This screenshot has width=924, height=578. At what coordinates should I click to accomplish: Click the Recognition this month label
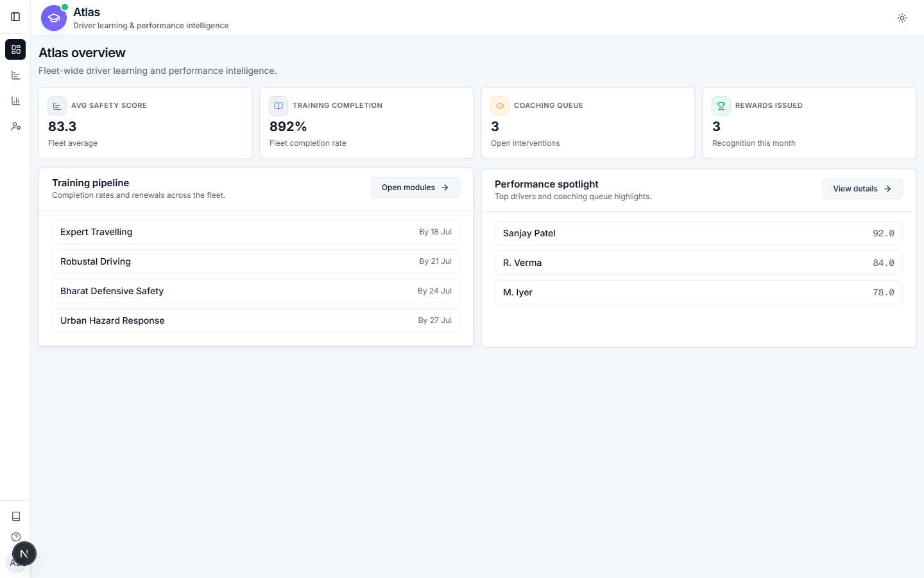753,143
